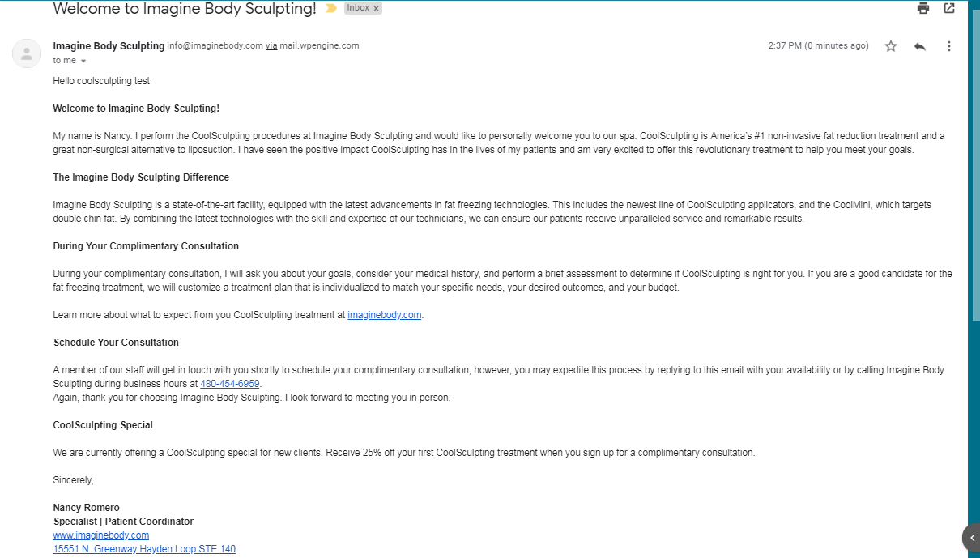
Task: Open www.imaginebody.com link in signature
Action: (x=101, y=535)
